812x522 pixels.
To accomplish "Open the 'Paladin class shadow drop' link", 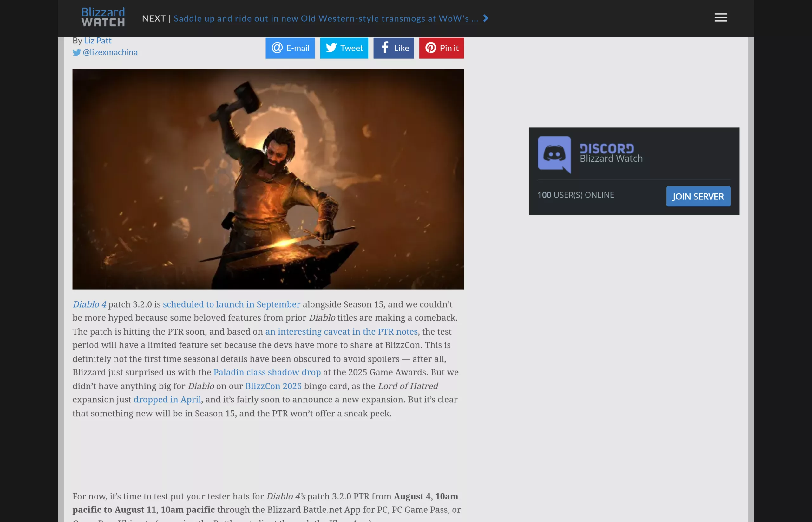I will pos(267,372).
